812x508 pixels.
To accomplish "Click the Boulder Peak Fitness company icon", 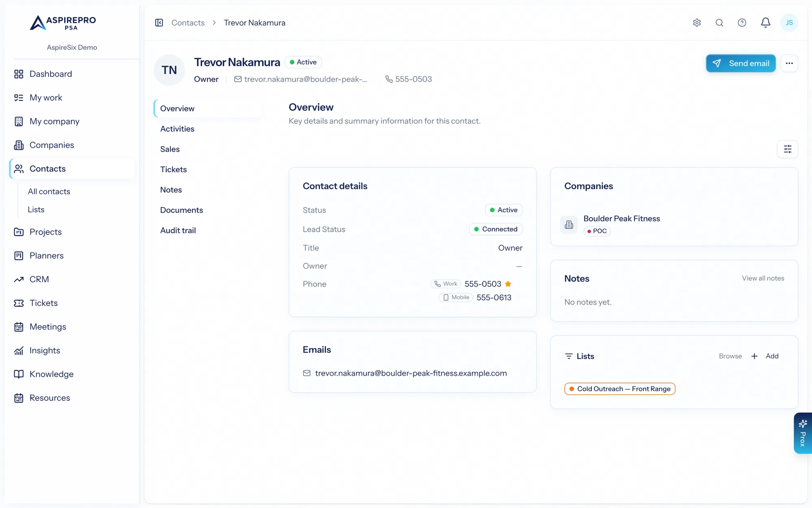I will 569,225.
